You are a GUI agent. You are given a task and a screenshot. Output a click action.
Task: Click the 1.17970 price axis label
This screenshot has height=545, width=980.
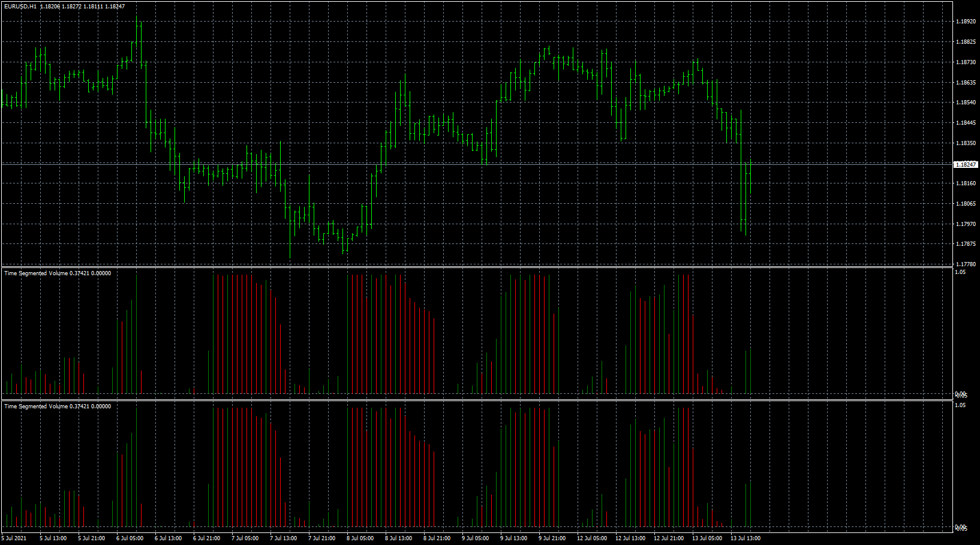click(x=965, y=224)
